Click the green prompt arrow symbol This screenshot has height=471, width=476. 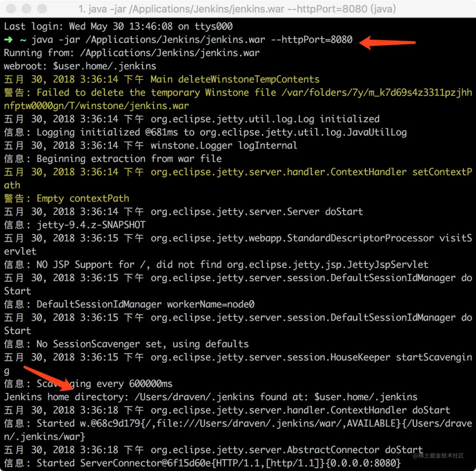tap(8, 40)
